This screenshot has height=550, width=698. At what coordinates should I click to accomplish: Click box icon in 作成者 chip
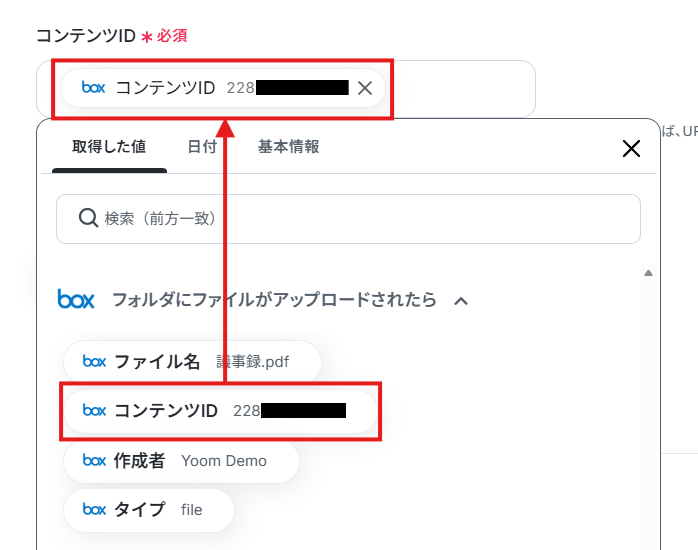coord(94,460)
